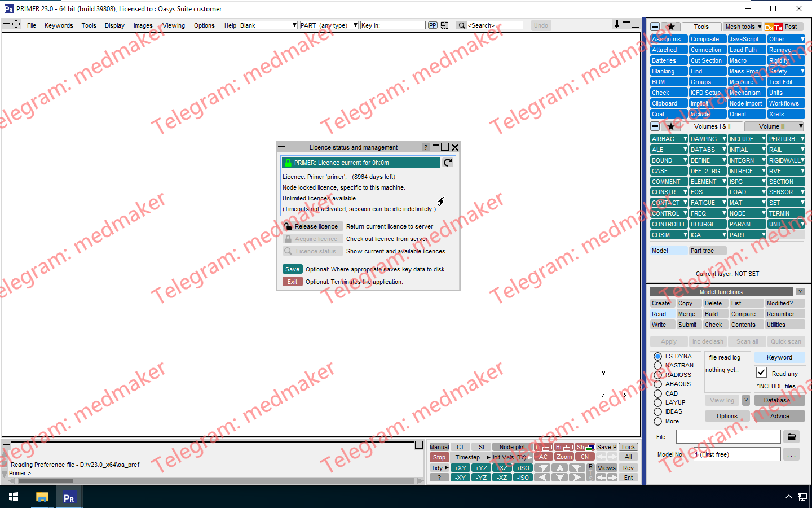Select the LAYUP radio button
This screenshot has height=508, width=812.
click(657, 402)
